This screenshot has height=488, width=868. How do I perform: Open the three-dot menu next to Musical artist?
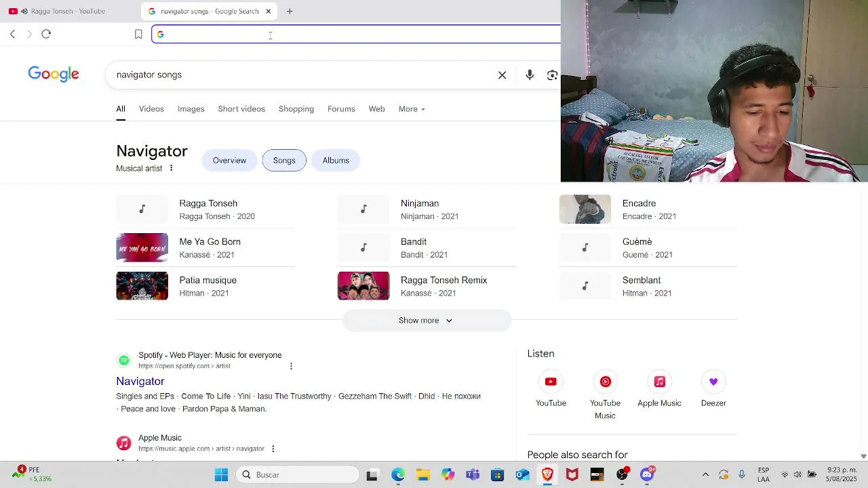171,168
